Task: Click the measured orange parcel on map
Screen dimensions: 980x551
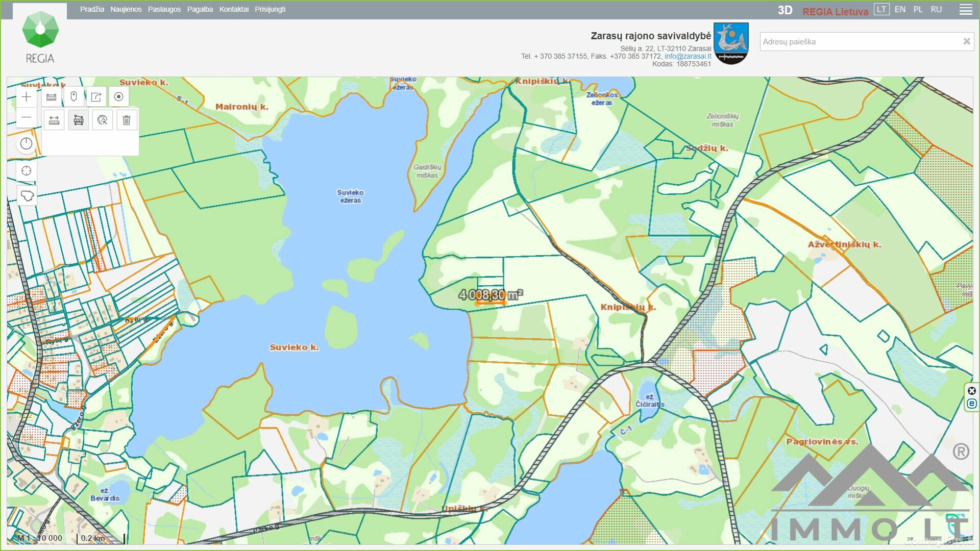Action: pyautogui.click(x=491, y=303)
